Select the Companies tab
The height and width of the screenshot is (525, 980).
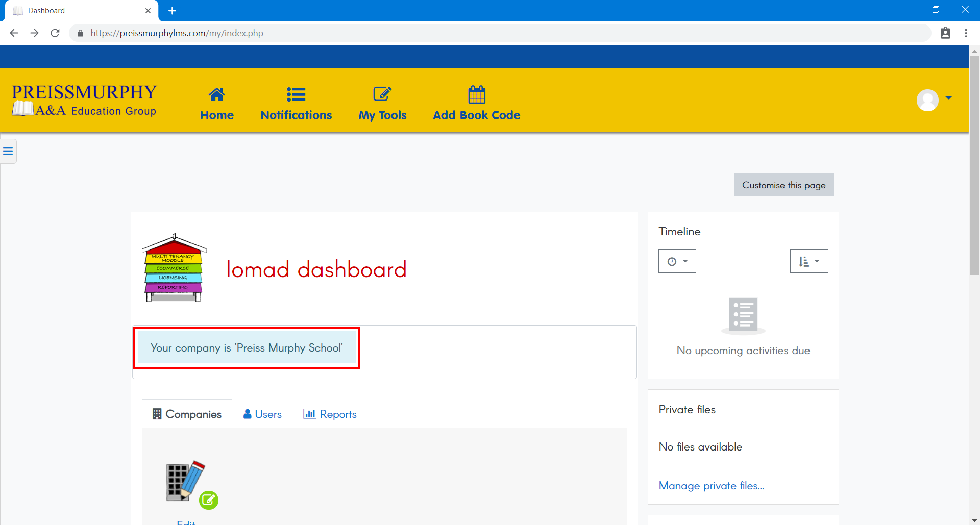[187, 414]
